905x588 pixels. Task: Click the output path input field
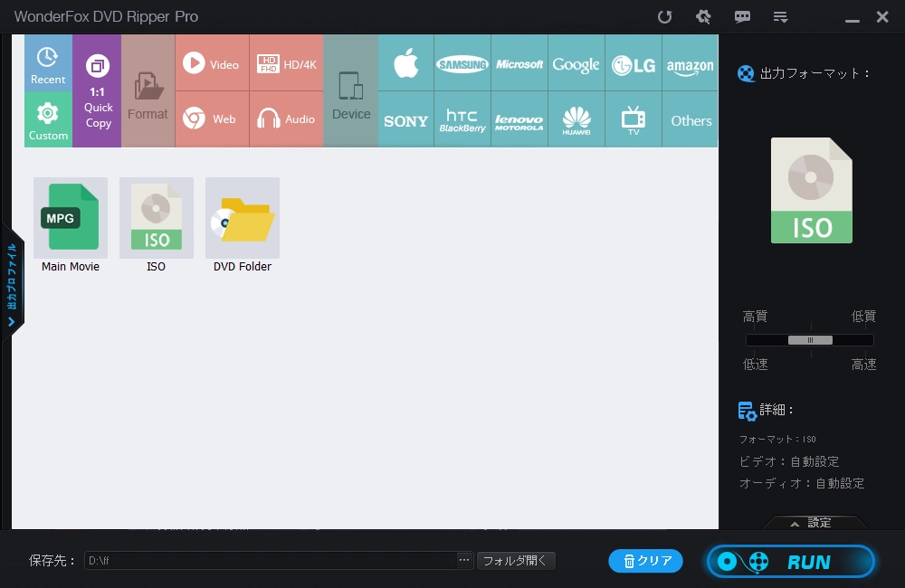(x=271, y=561)
